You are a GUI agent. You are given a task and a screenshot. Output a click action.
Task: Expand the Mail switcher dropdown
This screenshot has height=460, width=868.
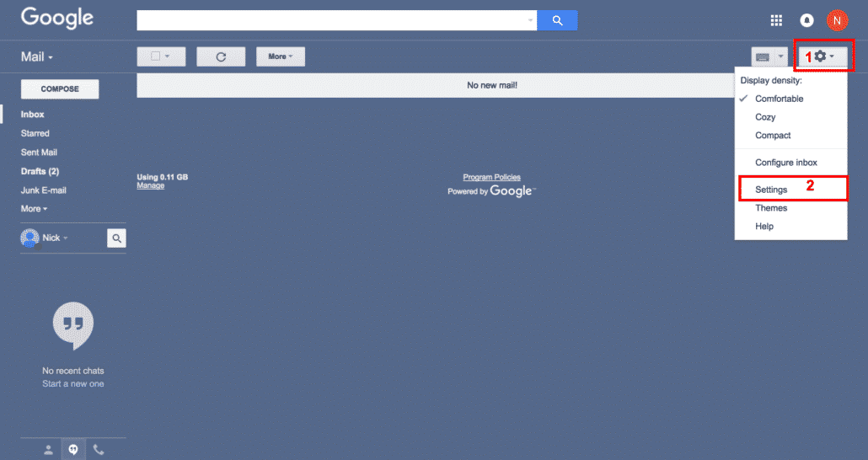click(x=37, y=56)
